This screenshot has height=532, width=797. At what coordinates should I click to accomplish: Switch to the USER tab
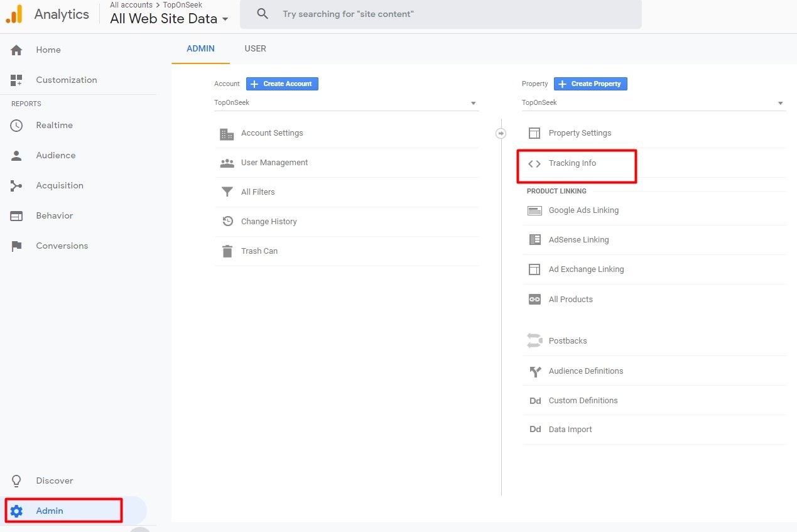(x=255, y=49)
